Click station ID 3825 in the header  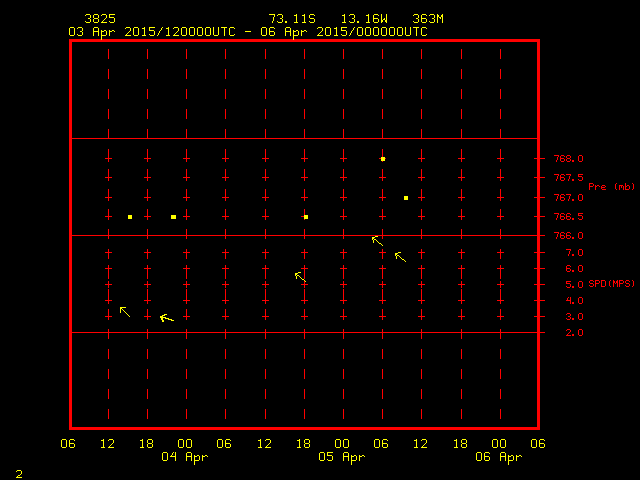click(x=99, y=19)
